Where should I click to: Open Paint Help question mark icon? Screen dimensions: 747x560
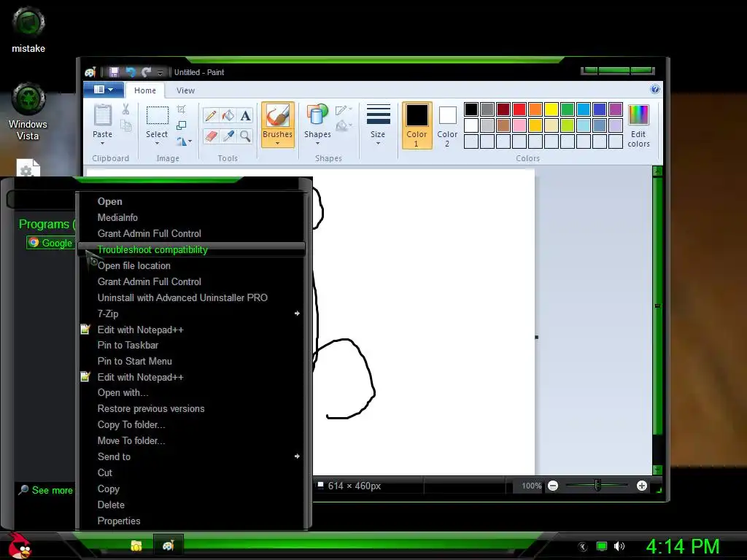[655, 89]
